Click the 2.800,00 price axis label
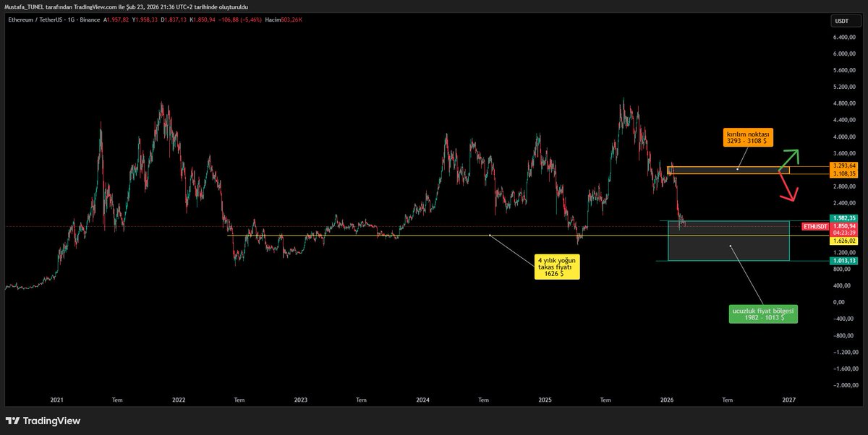This screenshot has width=868, height=435. click(845, 186)
